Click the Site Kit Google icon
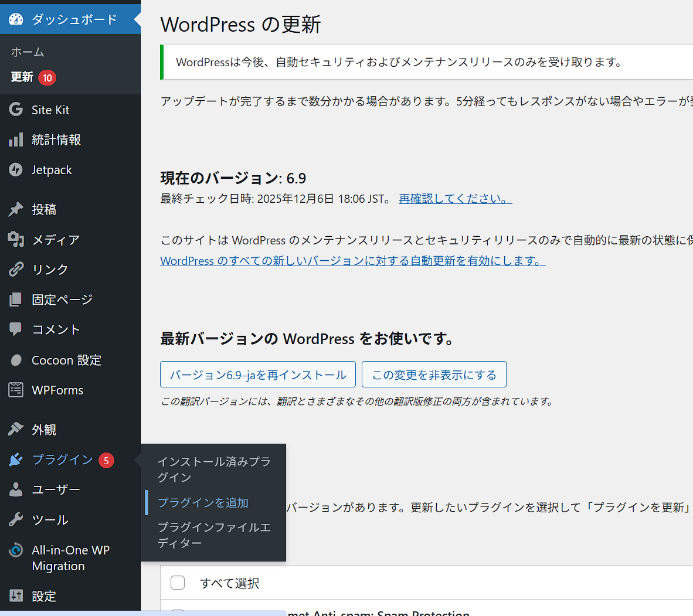Viewport: 693px width, 616px height. 16,110
